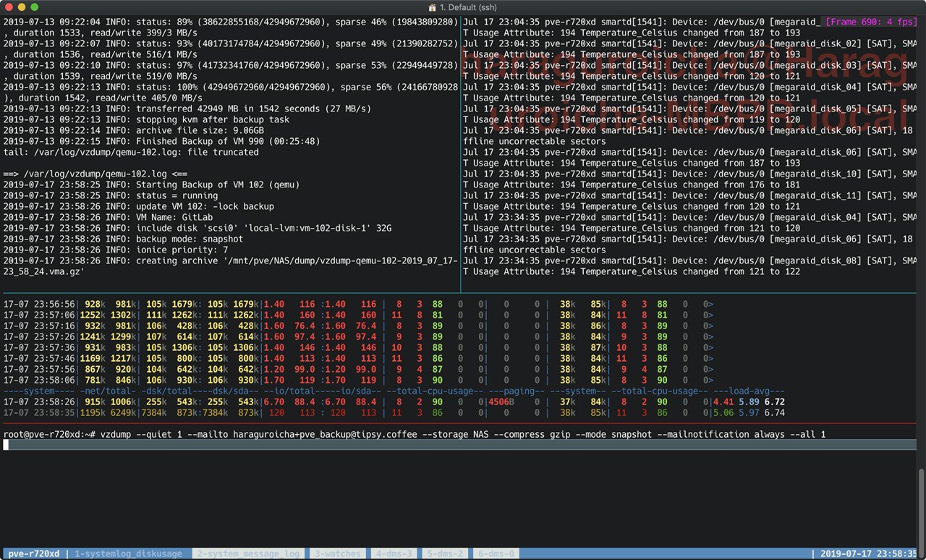Viewport: 926px width, 560px height.
Task: Click the pve-r720xd session name in status bar
Action: (34, 553)
